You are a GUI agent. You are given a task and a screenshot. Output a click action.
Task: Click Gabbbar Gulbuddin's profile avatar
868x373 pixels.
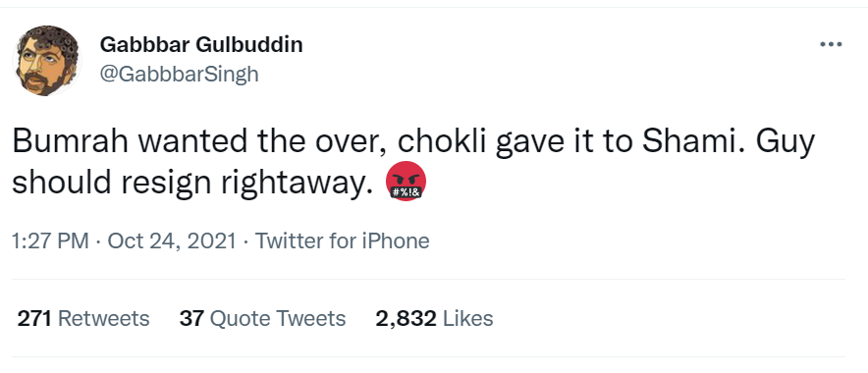[x=46, y=60]
